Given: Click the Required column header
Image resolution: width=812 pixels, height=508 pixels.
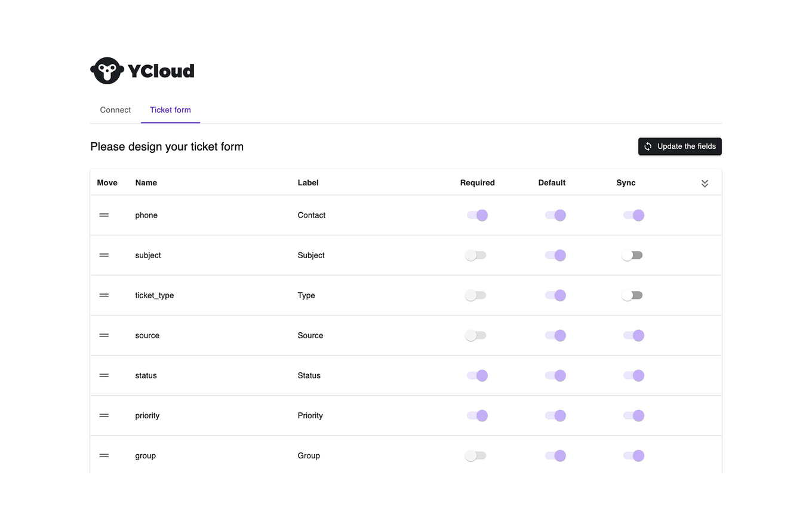Looking at the screenshot, I should (477, 183).
